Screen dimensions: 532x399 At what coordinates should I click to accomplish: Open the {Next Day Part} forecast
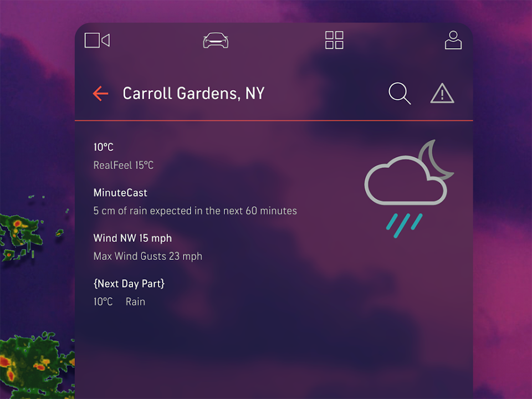pyautogui.click(x=129, y=284)
